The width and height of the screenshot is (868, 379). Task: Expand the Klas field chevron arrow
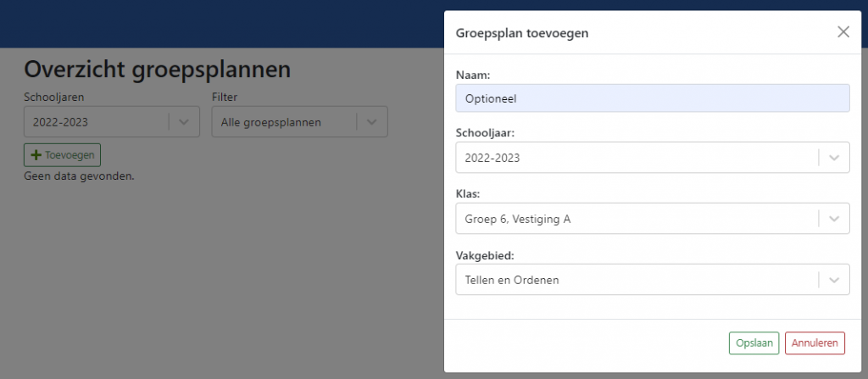pyautogui.click(x=834, y=219)
